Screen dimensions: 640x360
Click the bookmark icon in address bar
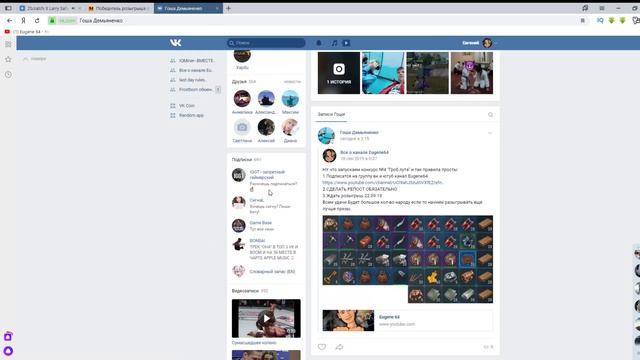582,20
